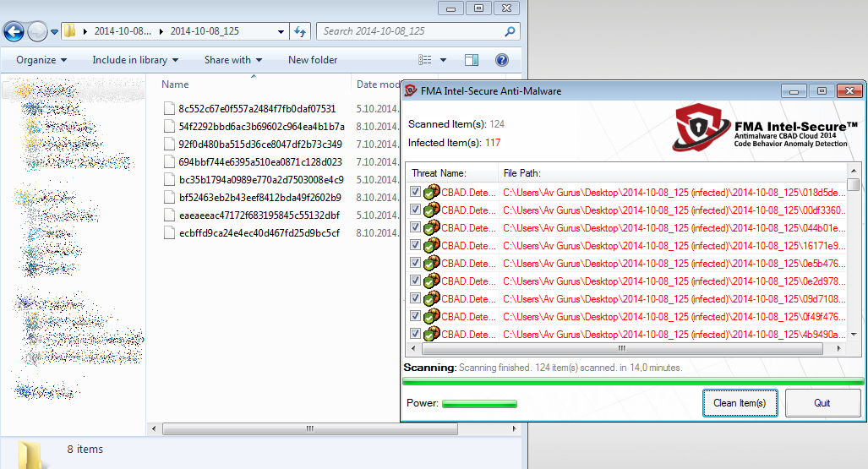
Task: Click folder icon in Explorer address bar
Action: [x=69, y=31]
